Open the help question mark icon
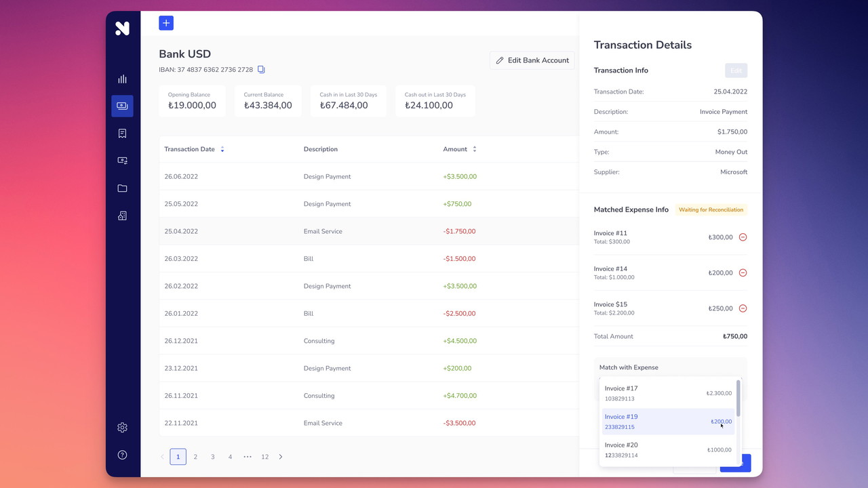This screenshot has width=868, height=488. click(122, 455)
